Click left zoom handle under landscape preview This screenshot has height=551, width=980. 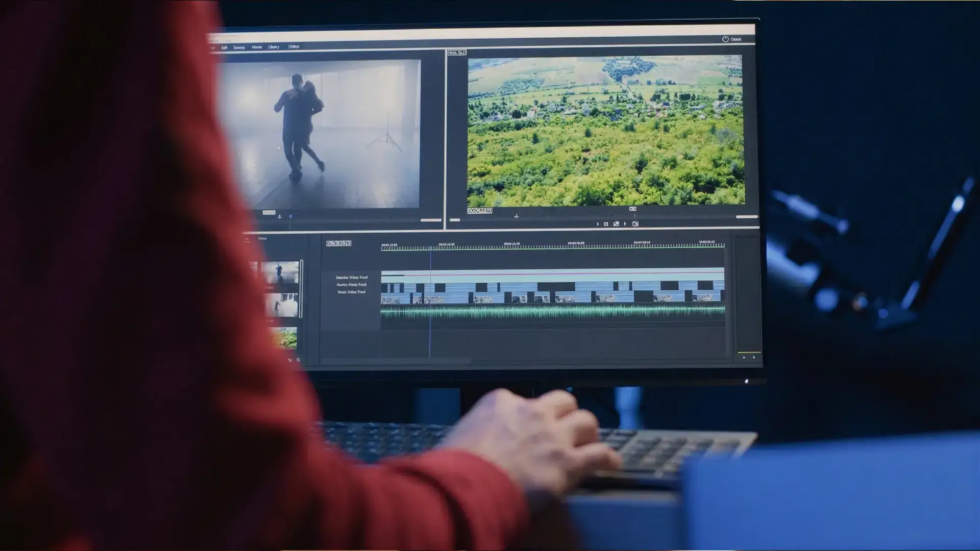click(455, 220)
